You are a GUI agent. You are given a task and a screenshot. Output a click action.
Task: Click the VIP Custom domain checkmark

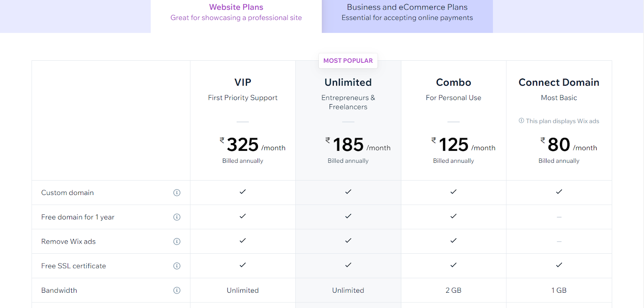click(x=243, y=192)
